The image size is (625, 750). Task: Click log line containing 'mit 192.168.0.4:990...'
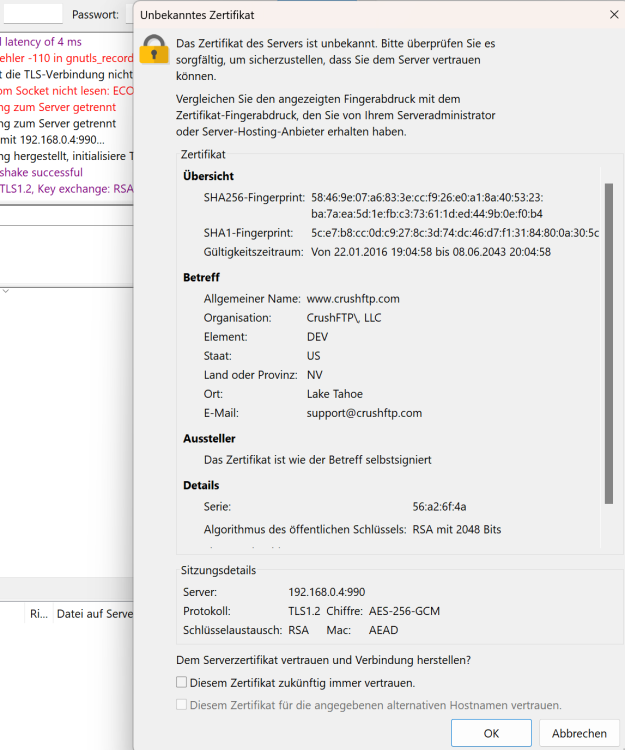(52, 140)
